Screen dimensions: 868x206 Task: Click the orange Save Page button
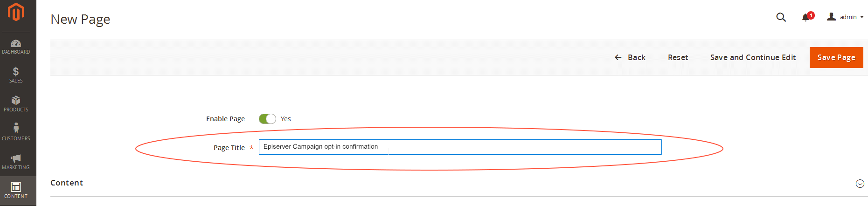[836, 57]
